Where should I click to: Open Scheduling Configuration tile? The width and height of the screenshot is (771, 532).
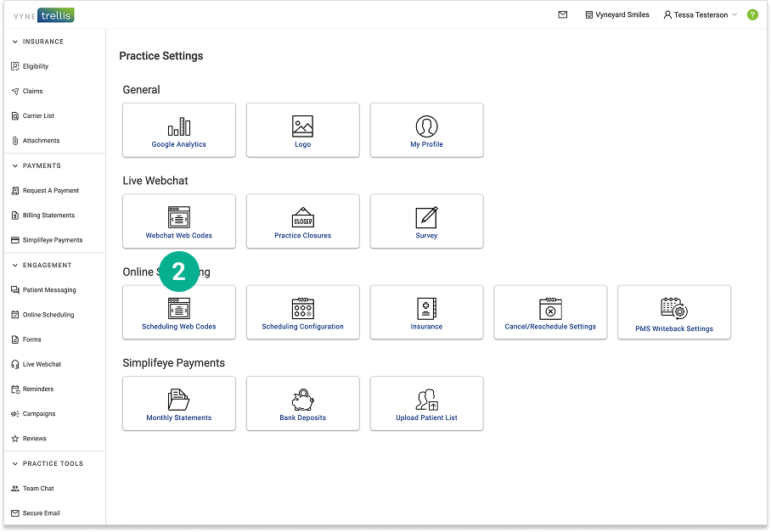point(303,312)
